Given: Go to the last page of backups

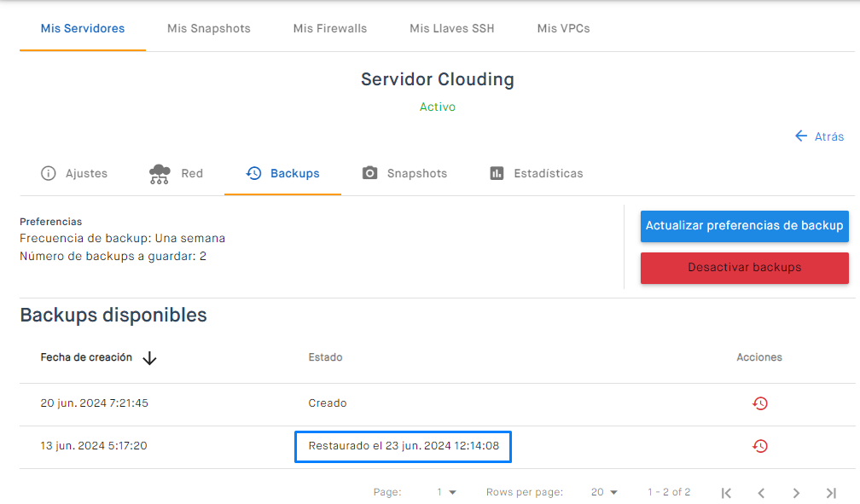Looking at the screenshot, I should (832, 493).
